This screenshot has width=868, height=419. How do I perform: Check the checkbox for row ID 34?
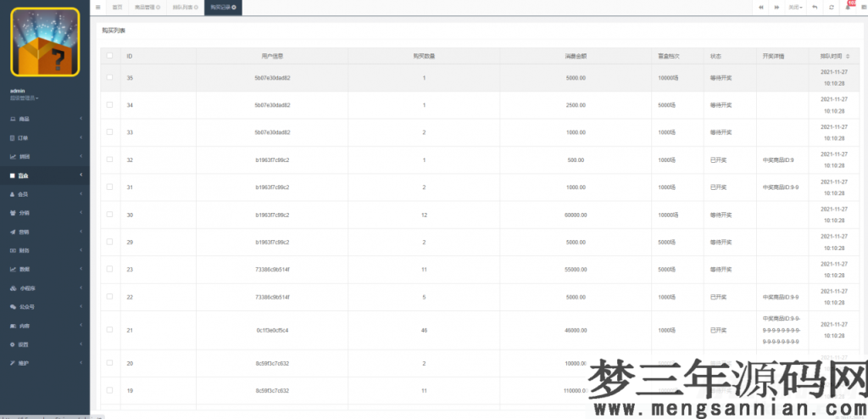pos(109,104)
